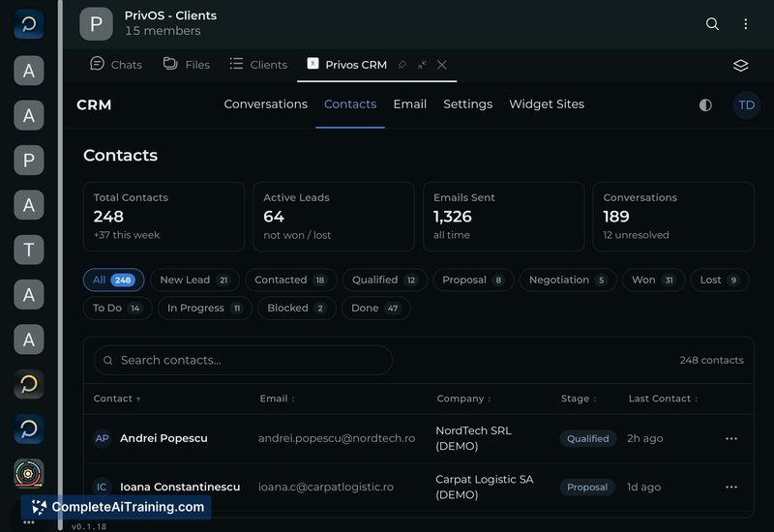The height and width of the screenshot is (532, 774).
Task: Toggle dark/light theme in CRM
Action: click(x=705, y=104)
